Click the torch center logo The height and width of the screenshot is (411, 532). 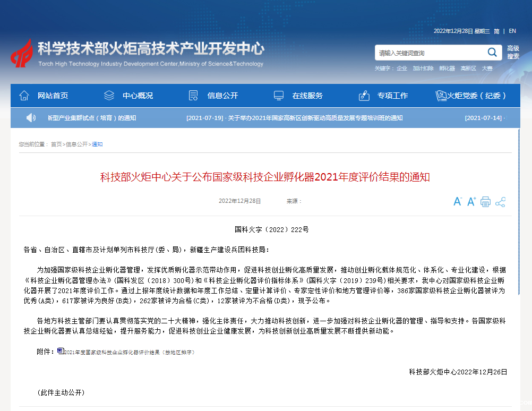coord(22,53)
